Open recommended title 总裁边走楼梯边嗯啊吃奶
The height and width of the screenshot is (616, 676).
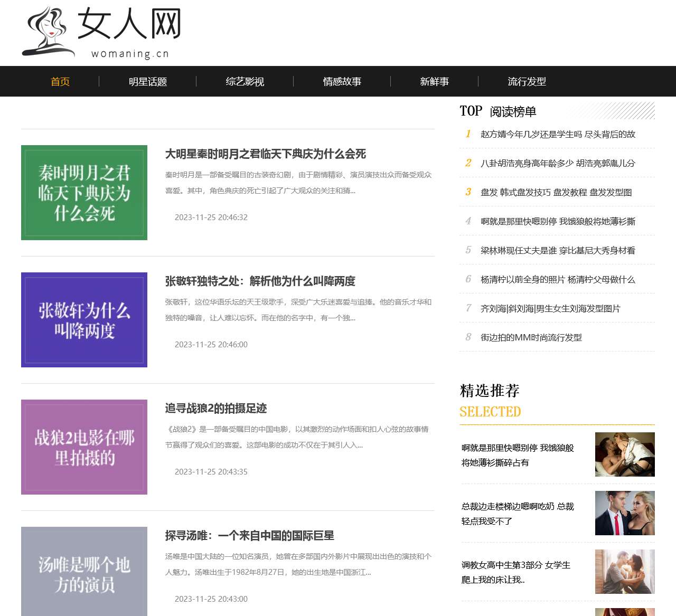[x=518, y=514]
